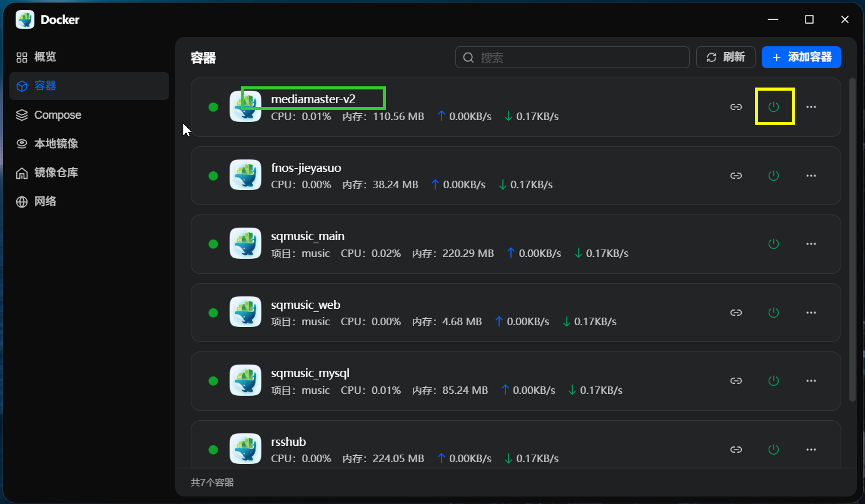Click memory value 220.29 MB

tap(468, 253)
